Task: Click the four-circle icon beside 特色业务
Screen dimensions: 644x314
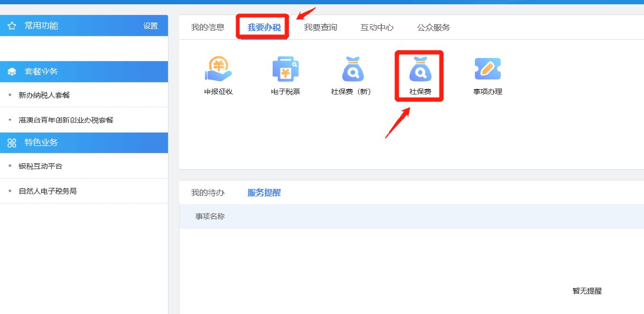Action: pyautogui.click(x=11, y=143)
